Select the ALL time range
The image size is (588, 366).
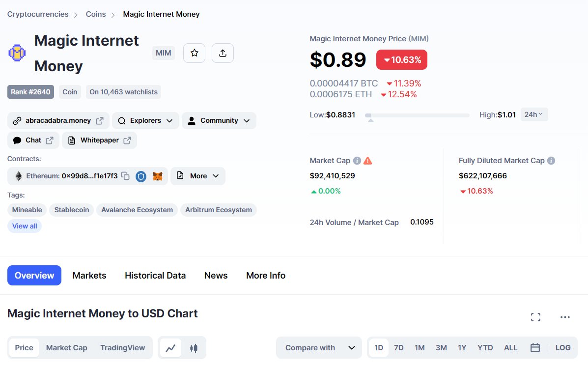click(x=511, y=348)
